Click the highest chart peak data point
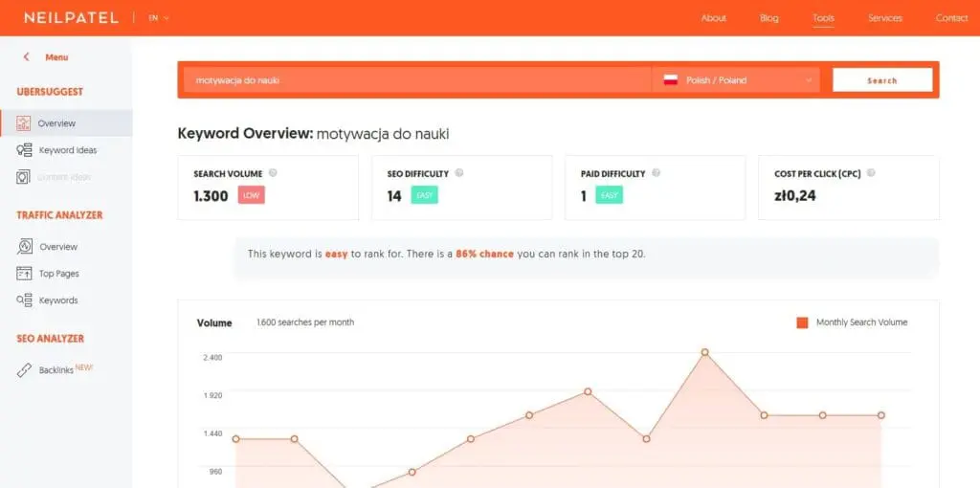Image resolution: width=980 pixels, height=488 pixels. [x=705, y=352]
